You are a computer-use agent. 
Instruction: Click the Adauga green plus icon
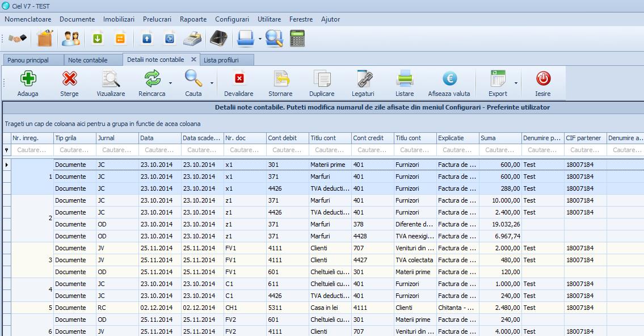28,78
